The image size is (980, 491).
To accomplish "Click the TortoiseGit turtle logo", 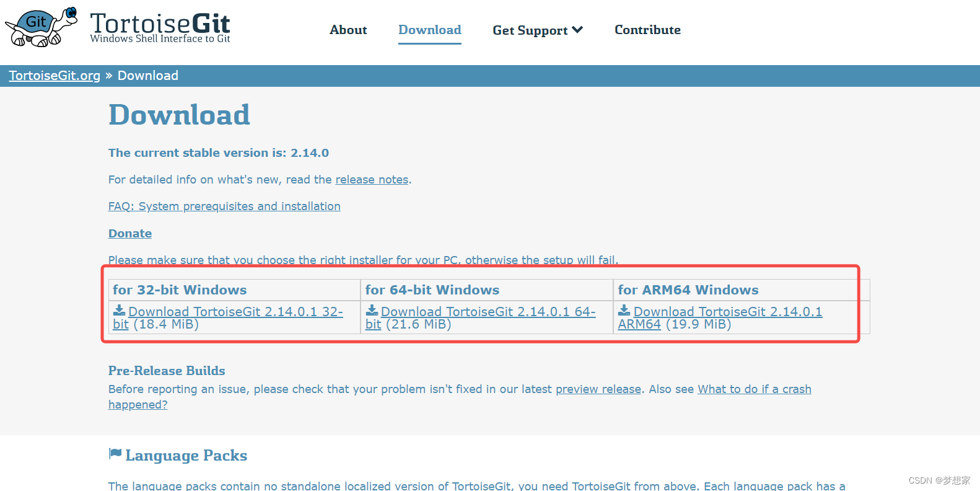I will (x=41, y=27).
